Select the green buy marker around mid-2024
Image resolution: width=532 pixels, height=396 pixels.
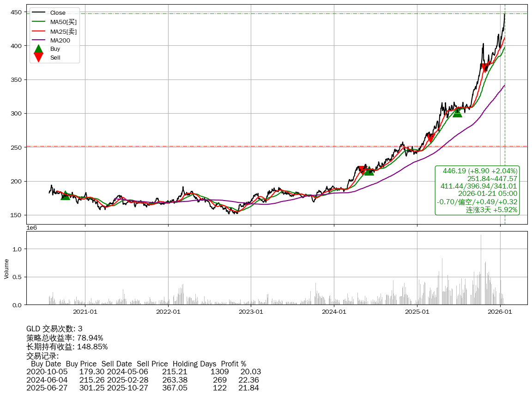pyautogui.click(x=369, y=171)
